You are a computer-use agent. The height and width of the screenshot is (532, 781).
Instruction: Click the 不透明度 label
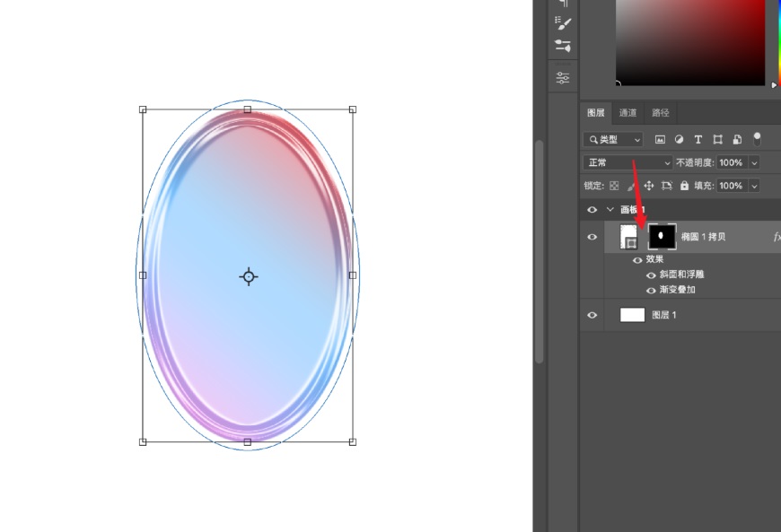696,162
